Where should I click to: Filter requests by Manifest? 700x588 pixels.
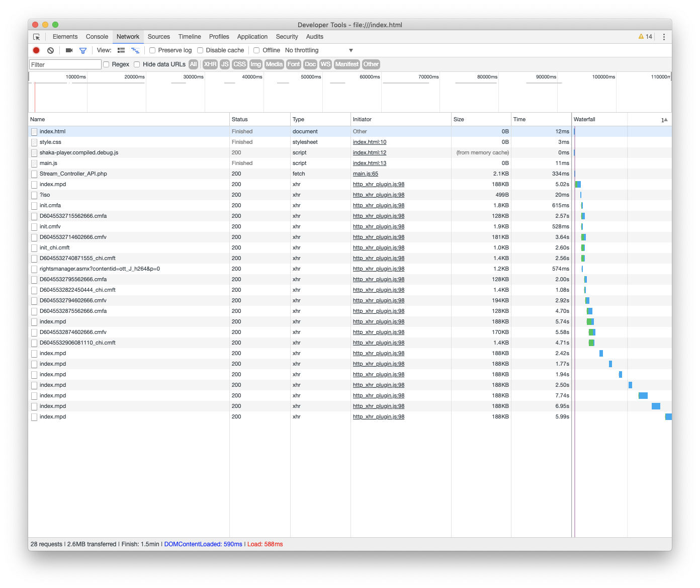[347, 64]
